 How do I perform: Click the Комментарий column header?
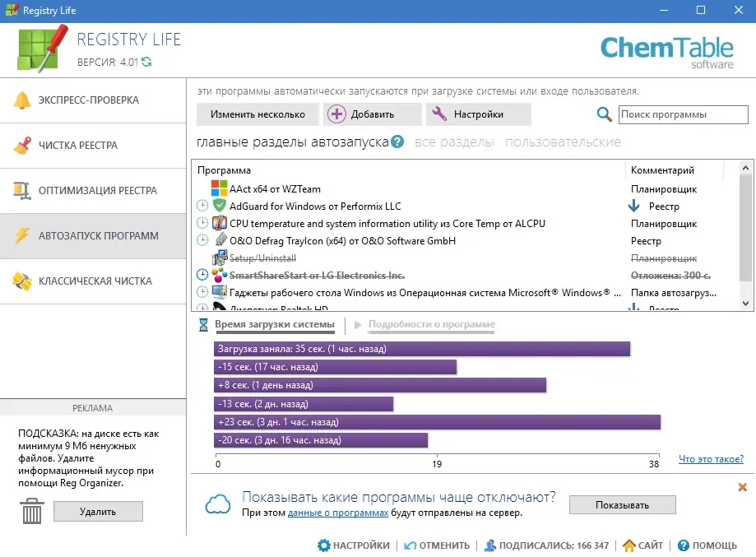[x=662, y=170]
